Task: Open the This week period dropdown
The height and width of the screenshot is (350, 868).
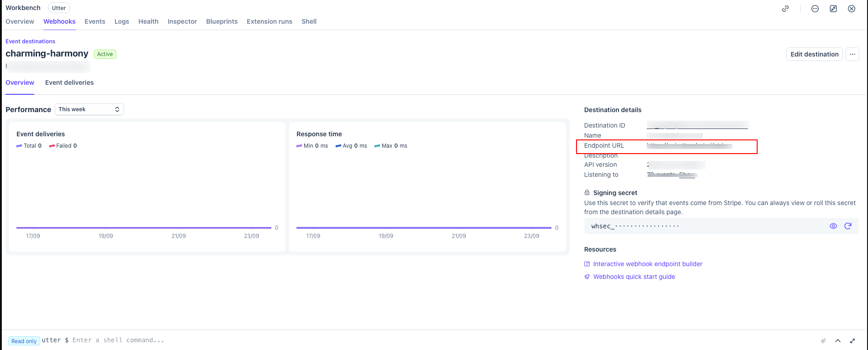Action: click(x=89, y=109)
